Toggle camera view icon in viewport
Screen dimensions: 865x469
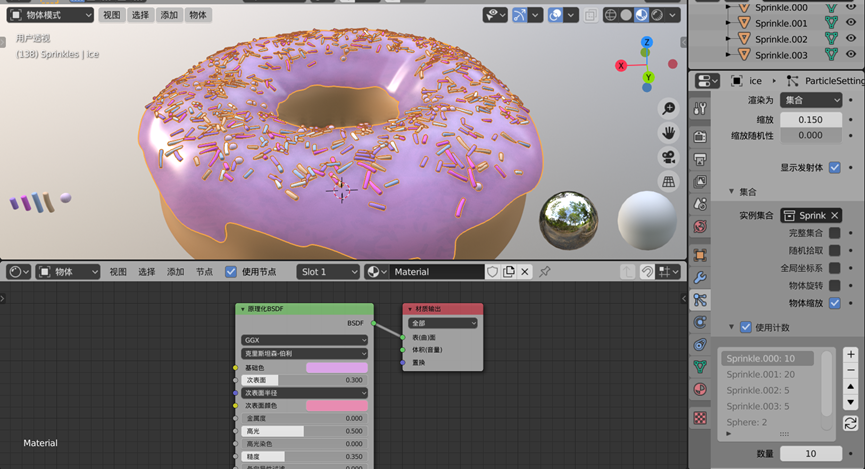pyautogui.click(x=669, y=158)
